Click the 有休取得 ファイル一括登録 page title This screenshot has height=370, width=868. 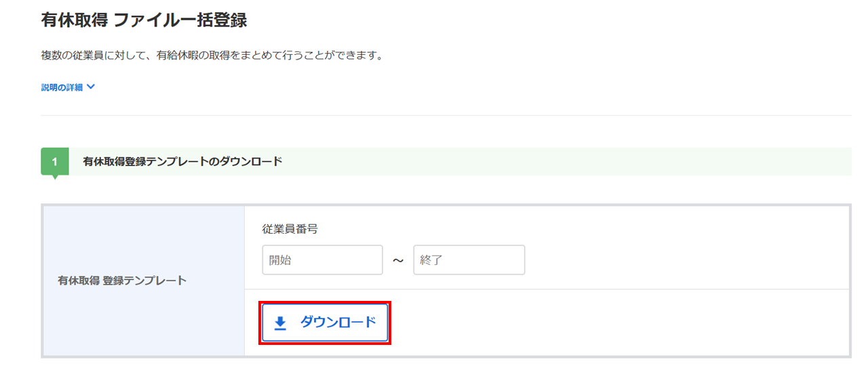tap(144, 21)
